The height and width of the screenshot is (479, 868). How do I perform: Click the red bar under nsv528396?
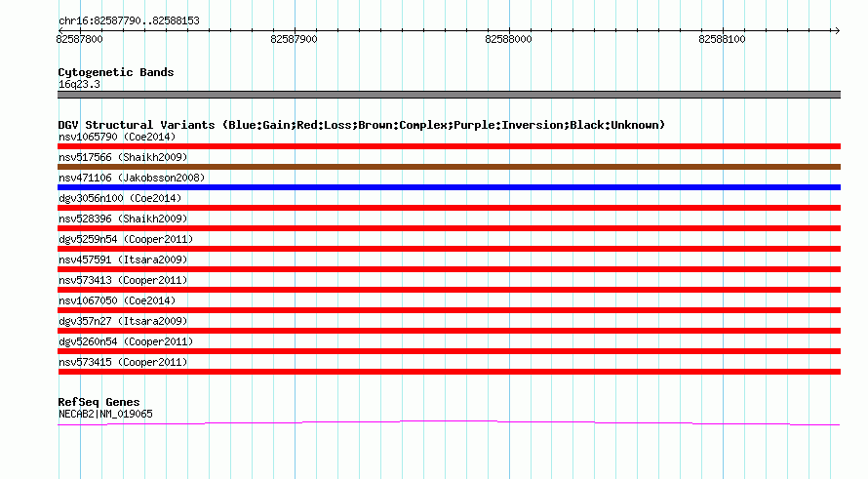pyautogui.click(x=449, y=228)
